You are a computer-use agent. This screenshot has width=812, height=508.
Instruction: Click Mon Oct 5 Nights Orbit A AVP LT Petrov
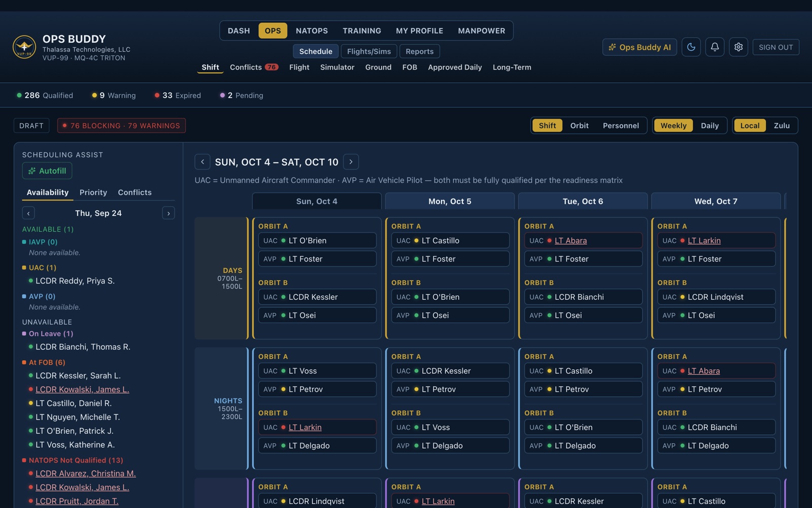pos(450,389)
